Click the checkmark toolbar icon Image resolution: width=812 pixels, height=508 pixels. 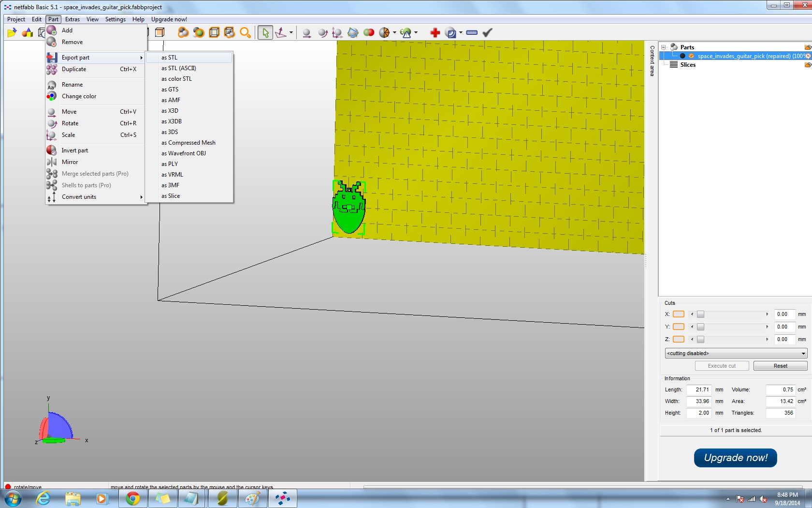tap(487, 32)
